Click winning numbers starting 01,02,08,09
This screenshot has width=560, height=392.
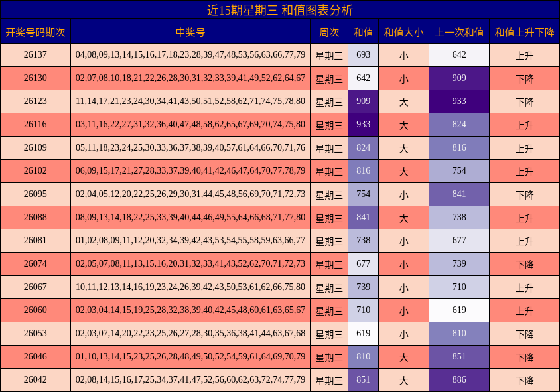[190, 240]
